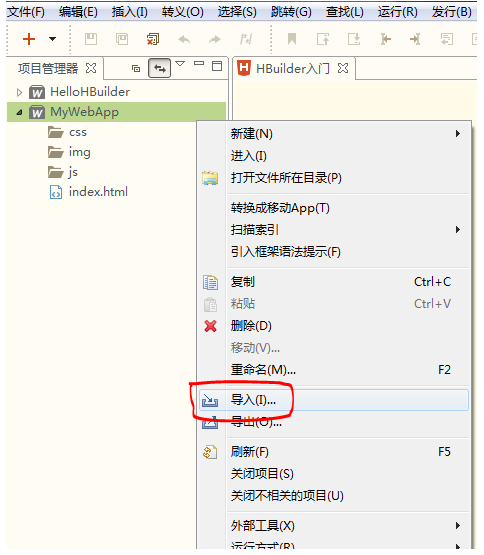Click the red plus New icon
This screenshot has height=555, width=484.
pos(29,39)
